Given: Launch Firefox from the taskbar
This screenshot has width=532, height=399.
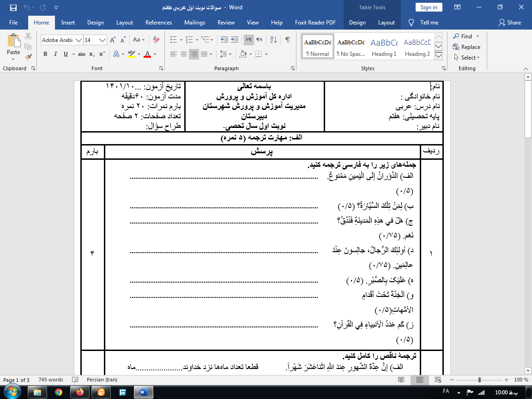Looking at the screenshot, I should (x=80, y=392).
